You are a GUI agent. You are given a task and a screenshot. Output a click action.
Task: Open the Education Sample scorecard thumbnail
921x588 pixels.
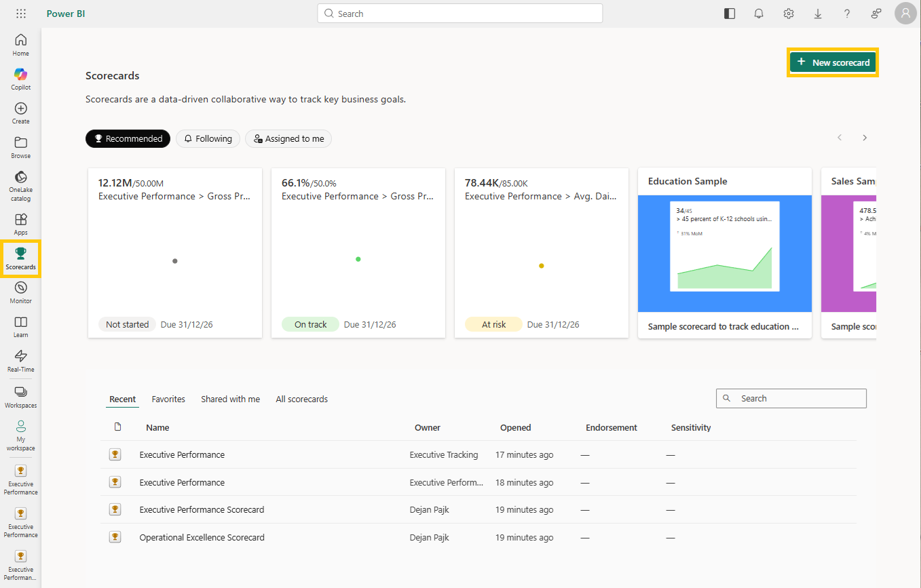point(724,253)
